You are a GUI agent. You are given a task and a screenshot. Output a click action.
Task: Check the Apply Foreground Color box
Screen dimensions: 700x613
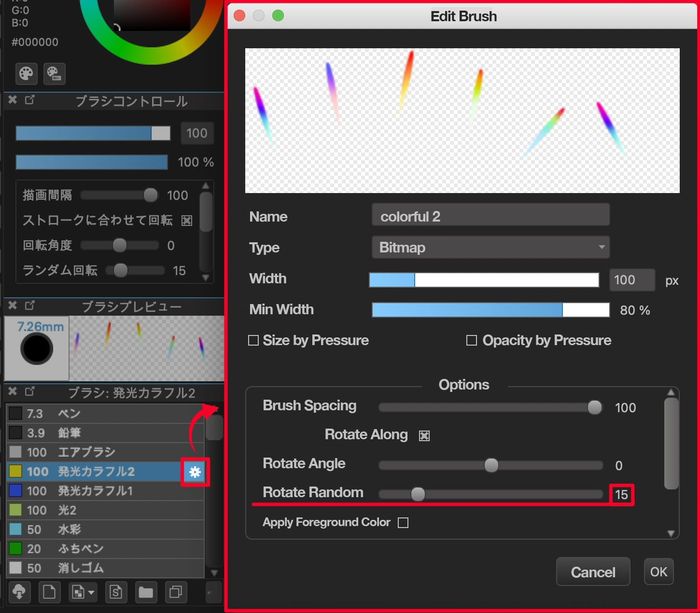click(403, 522)
